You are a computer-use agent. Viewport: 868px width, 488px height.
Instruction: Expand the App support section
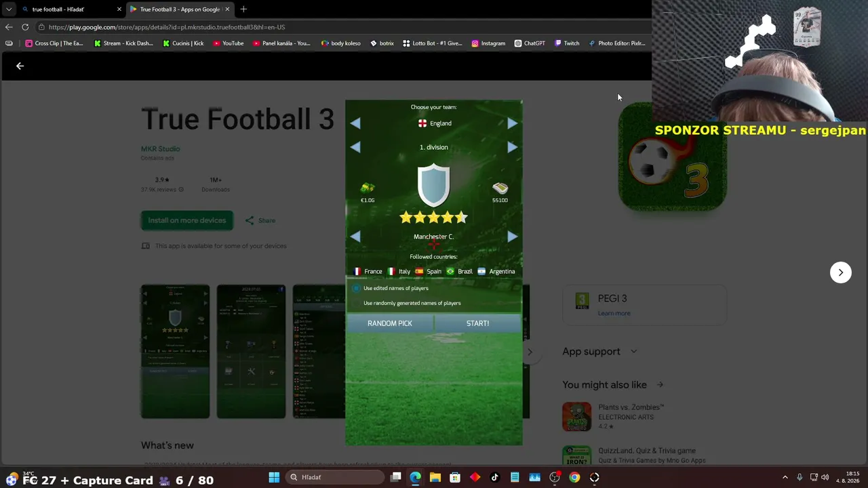click(x=599, y=351)
